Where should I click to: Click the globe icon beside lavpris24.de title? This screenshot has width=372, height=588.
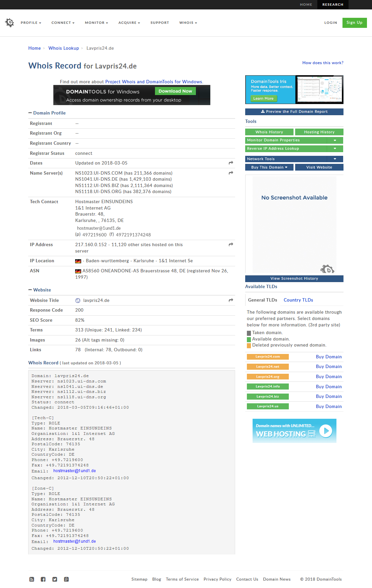[78, 301]
